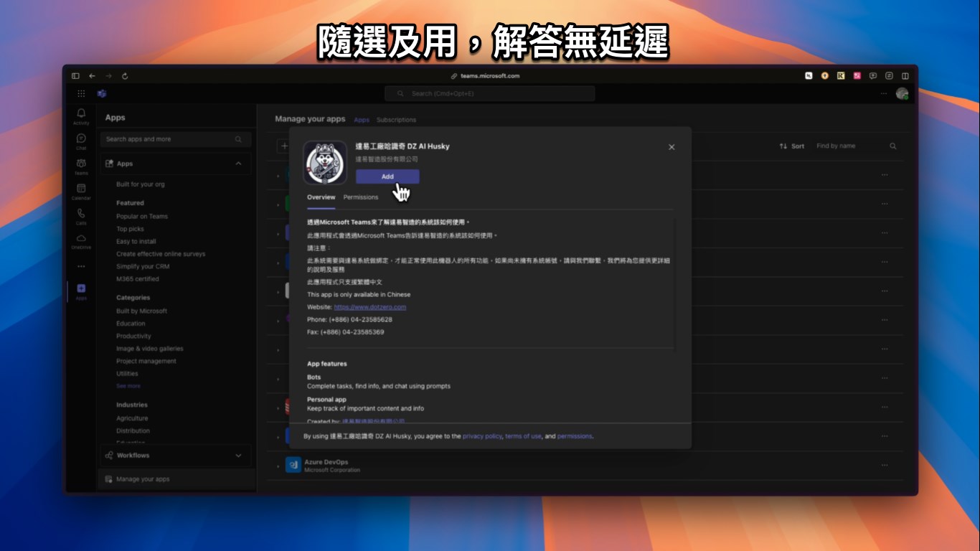The width and height of the screenshot is (980, 551).
Task: Click the Add button for DZ AI Husky
Action: click(387, 176)
